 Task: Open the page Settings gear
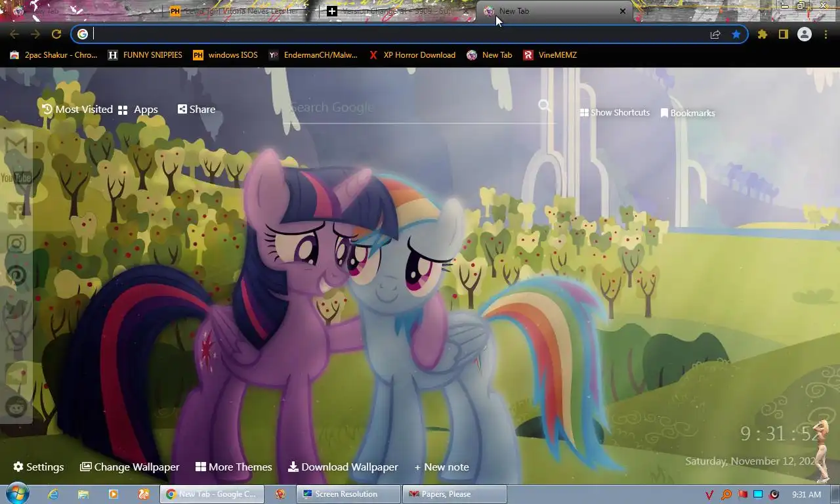[x=39, y=467]
